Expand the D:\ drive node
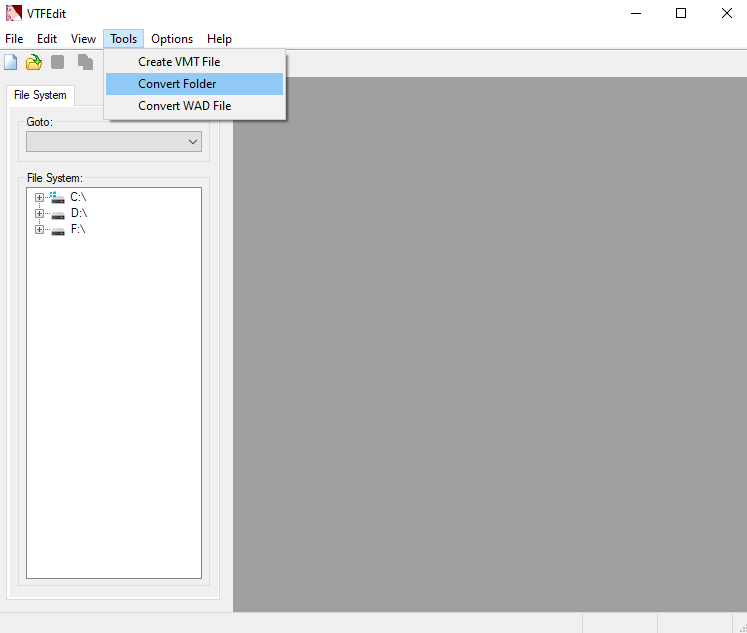Image resolution: width=747 pixels, height=633 pixels. 40,213
